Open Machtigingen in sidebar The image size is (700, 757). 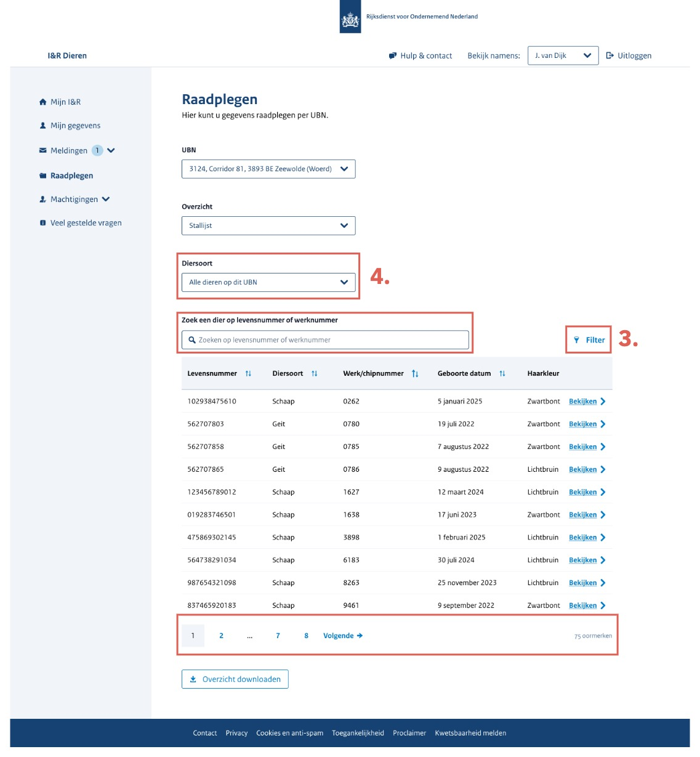[74, 200]
